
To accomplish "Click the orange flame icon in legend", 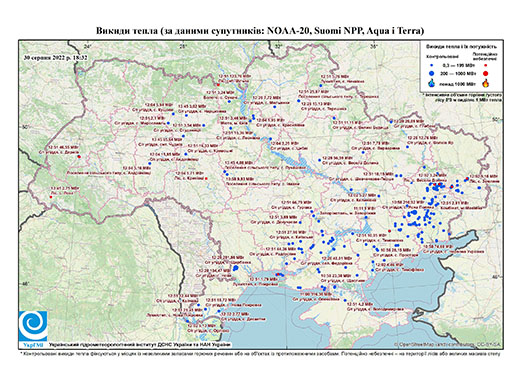I will coord(486,83).
